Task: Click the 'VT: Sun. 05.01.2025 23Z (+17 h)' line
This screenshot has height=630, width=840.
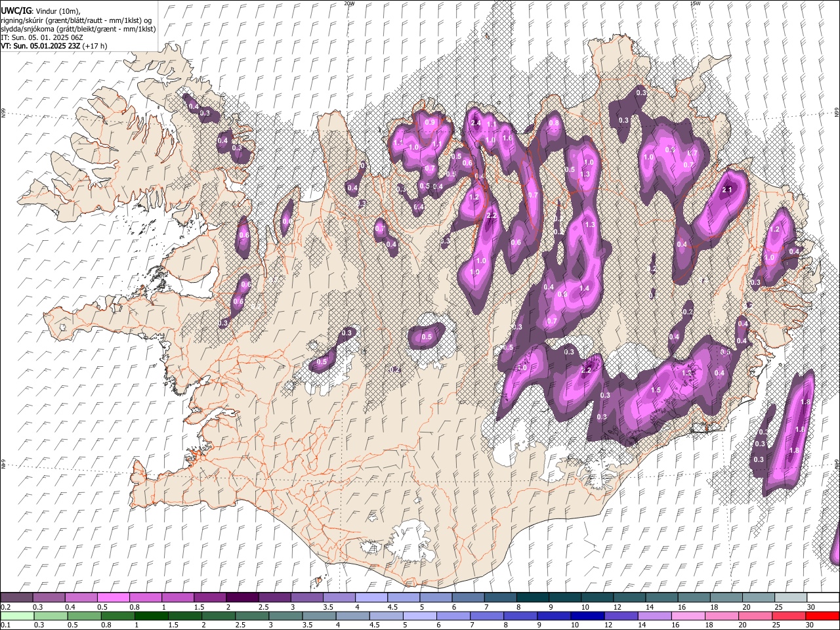Action: click(54, 46)
